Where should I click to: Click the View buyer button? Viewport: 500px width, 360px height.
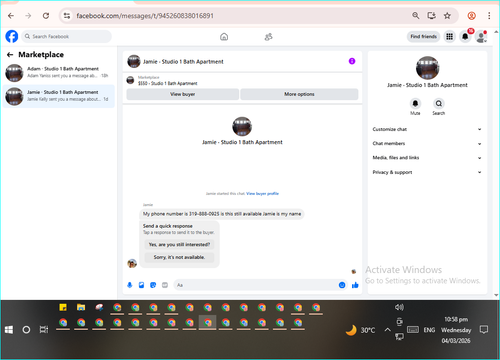(x=182, y=94)
